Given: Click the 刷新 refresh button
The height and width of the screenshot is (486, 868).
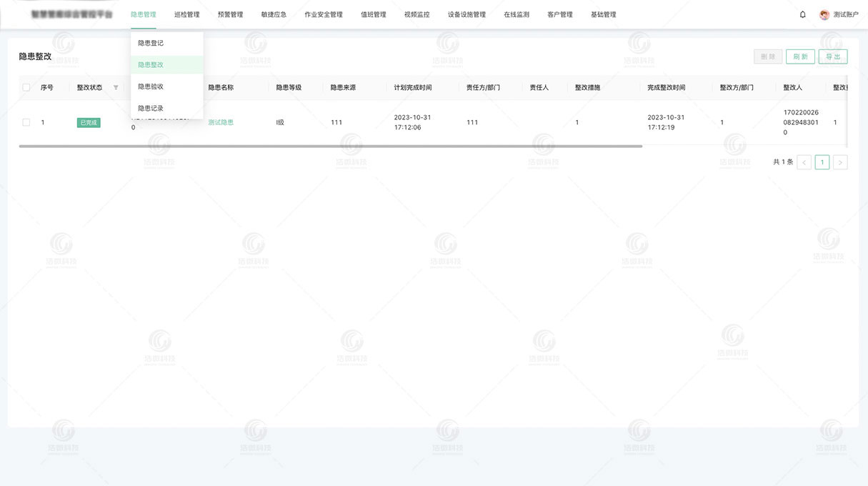Looking at the screenshot, I should (x=800, y=56).
